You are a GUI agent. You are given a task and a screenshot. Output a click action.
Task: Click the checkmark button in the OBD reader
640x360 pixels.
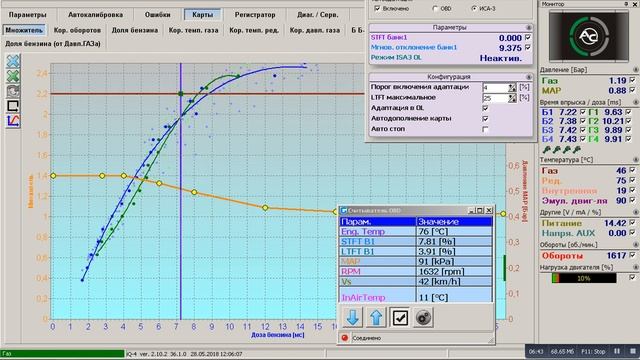pyautogui.click(x=400, y=318)
